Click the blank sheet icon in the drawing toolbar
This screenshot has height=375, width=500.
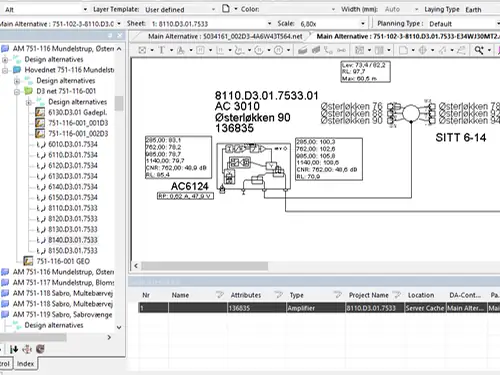click(x=403, y=50)
